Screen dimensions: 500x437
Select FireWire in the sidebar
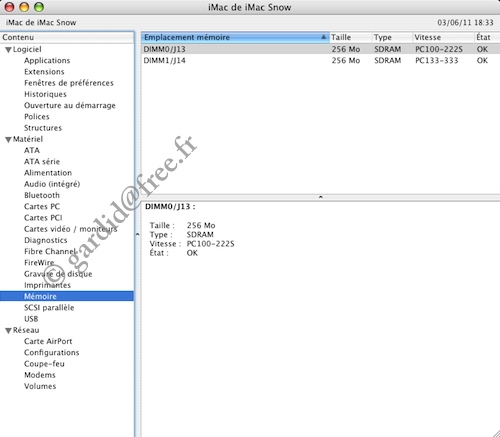39,263
